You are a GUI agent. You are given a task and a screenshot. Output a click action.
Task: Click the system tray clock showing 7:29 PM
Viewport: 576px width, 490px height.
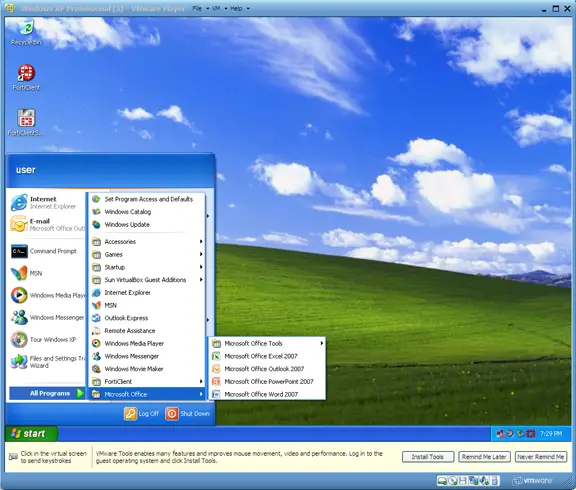[x=551, y=434]
